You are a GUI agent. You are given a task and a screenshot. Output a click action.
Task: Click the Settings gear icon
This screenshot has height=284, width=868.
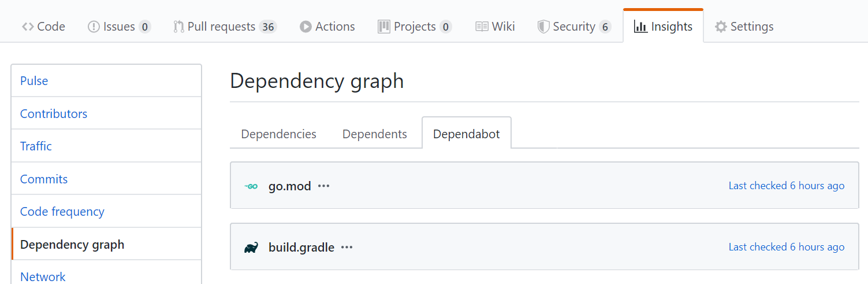click(x=721, y=27)
